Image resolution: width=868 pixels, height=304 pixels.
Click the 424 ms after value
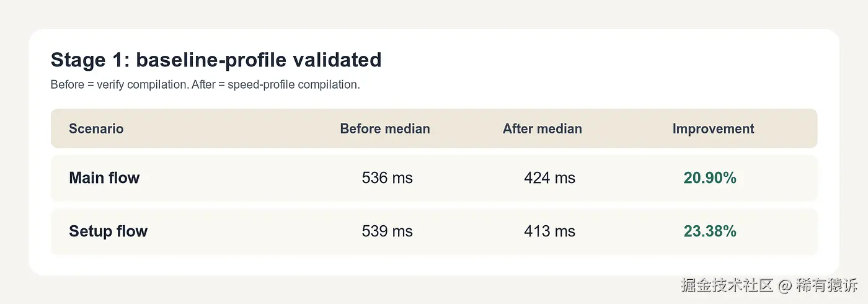point(549,178)
